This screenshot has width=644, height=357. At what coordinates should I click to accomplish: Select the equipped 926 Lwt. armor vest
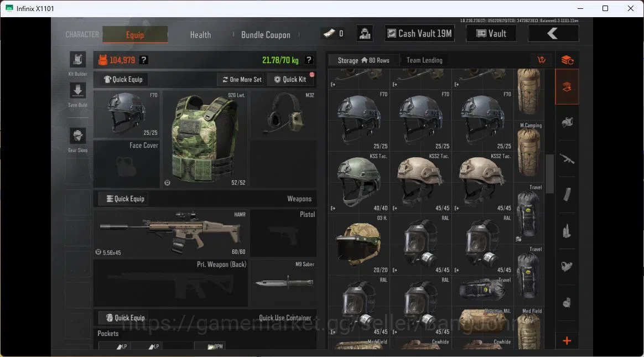(205, 139)
